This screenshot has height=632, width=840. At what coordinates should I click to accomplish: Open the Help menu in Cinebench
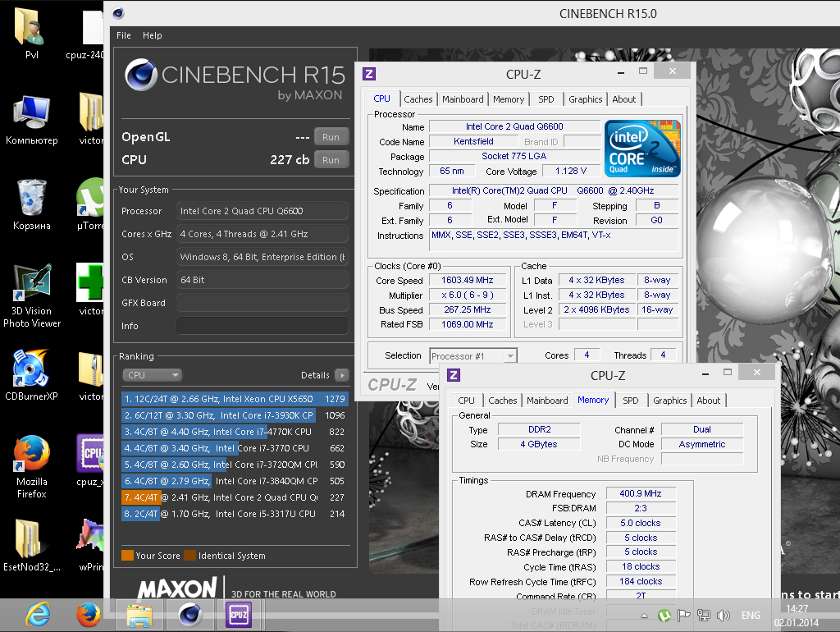coord(152,35)
